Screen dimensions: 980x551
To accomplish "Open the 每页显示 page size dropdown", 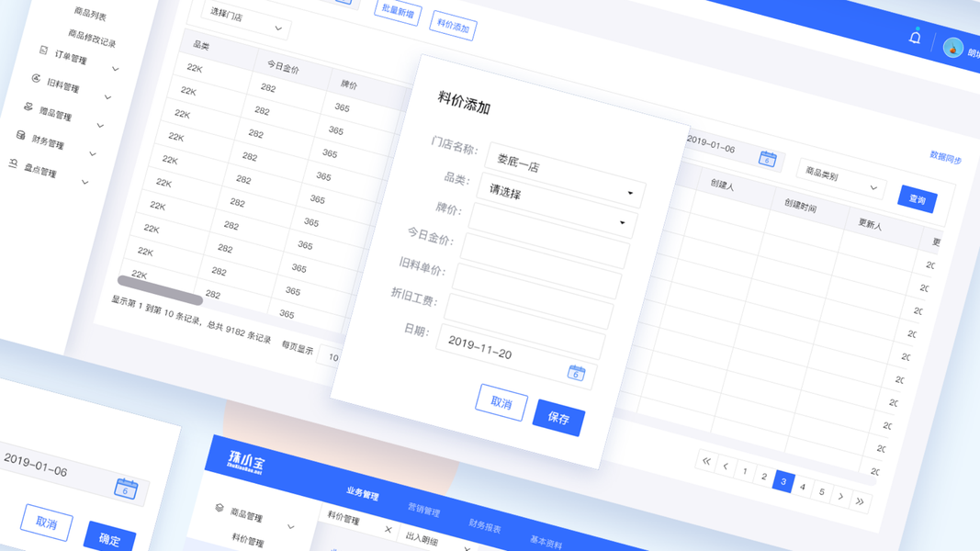I will (x=330, y=356).
